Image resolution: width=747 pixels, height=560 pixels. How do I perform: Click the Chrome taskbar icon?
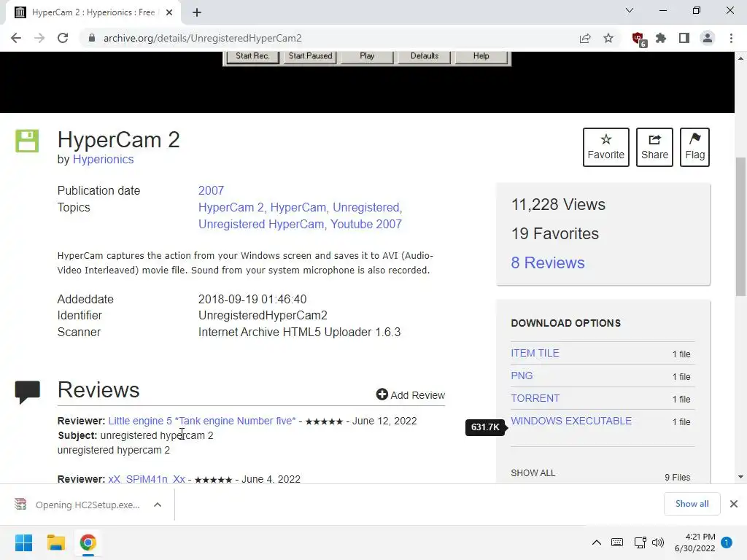[x=88, y=542]
